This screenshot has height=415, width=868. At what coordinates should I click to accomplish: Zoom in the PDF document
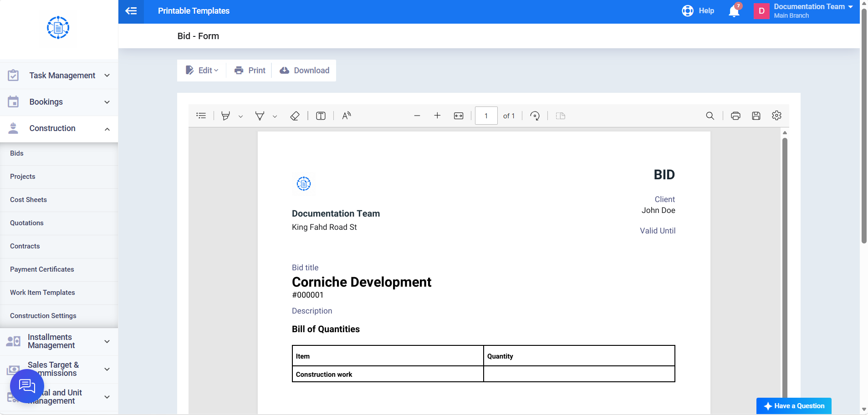437,116
